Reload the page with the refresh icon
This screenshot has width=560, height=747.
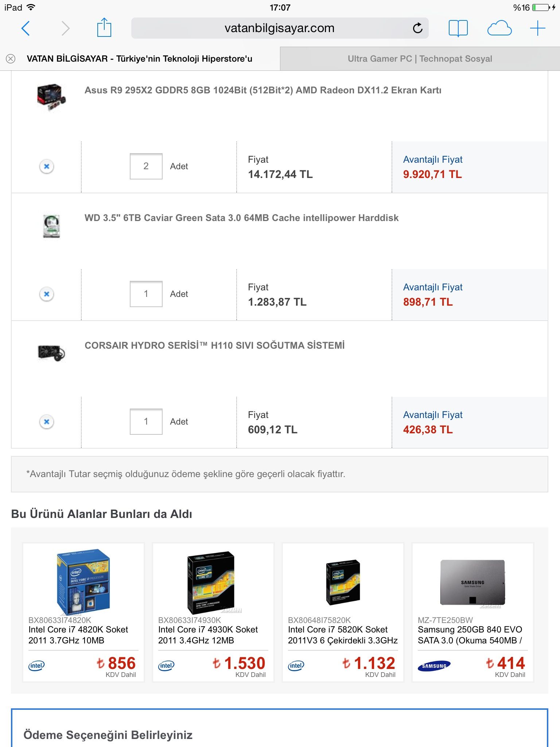click(418, 28)
